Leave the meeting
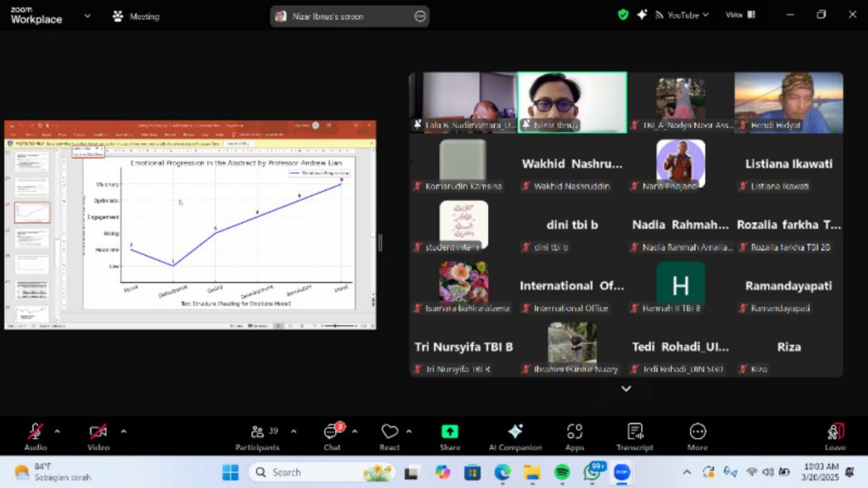 pyautogui.click(x=835, y=436)
